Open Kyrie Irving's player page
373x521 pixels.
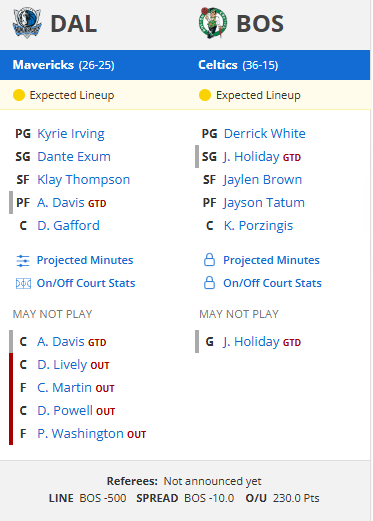(71, 134)
